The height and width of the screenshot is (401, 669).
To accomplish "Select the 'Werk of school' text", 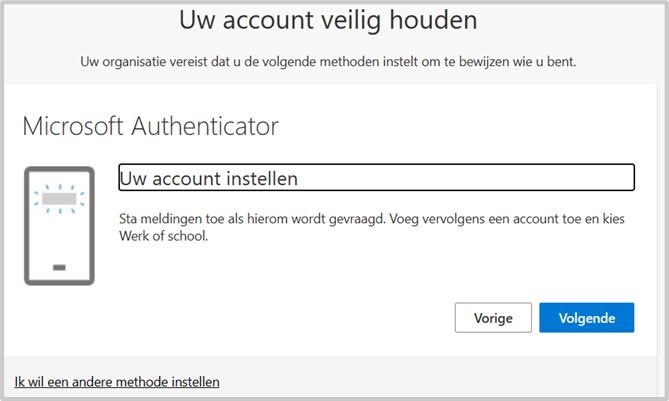I will click(163, 236).
